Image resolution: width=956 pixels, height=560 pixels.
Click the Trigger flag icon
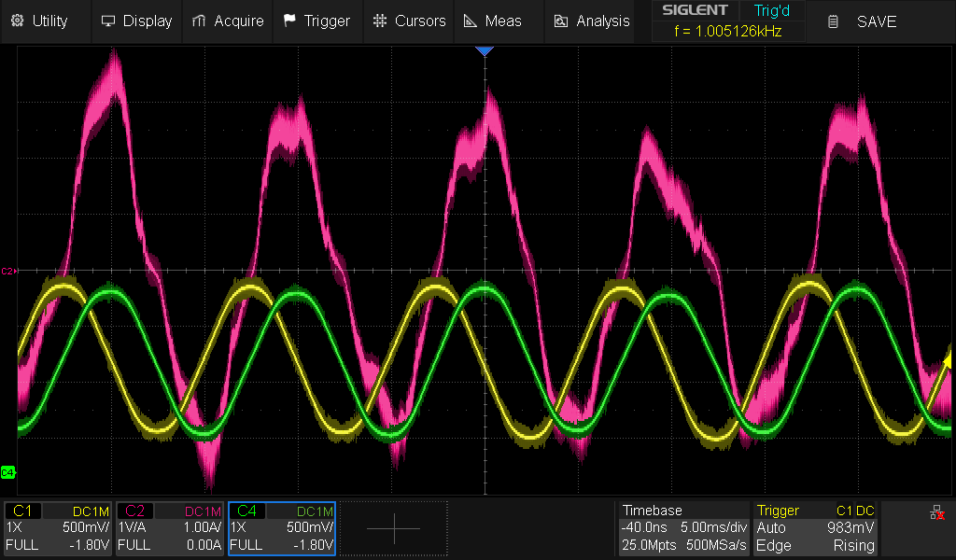pos(289,21)
